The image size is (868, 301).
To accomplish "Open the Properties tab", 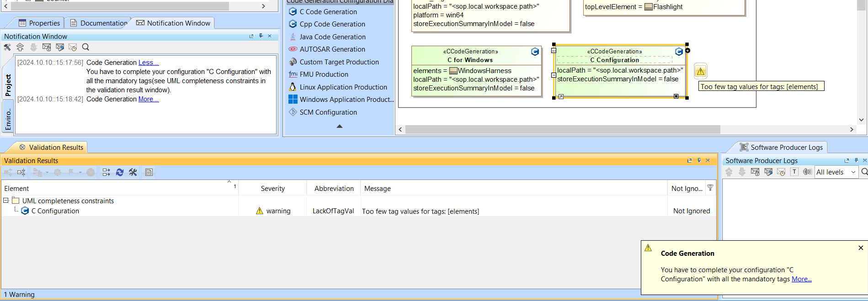I will [x=39, y=23].
